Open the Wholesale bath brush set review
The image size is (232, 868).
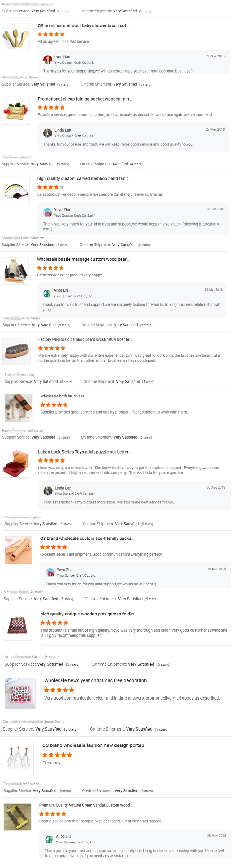62,396
